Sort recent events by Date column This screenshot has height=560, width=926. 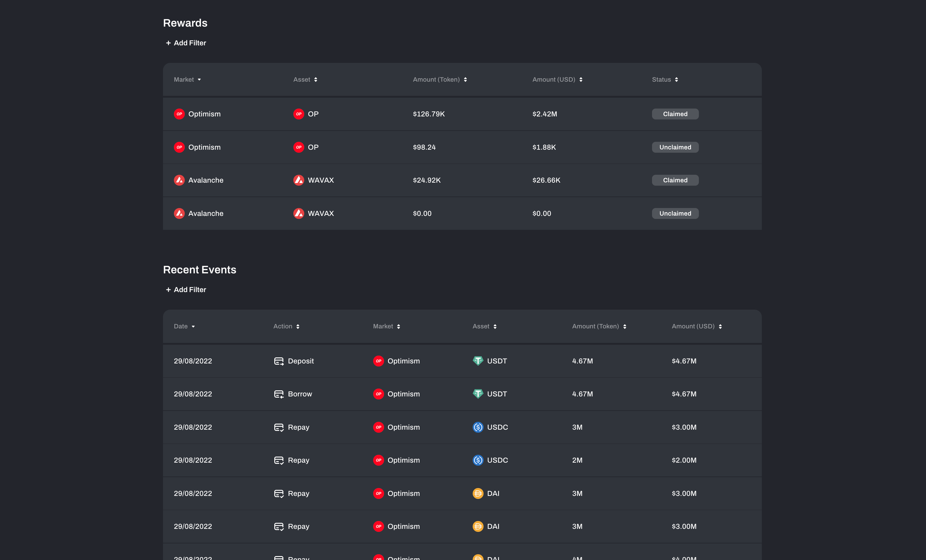tap(184, 326)
